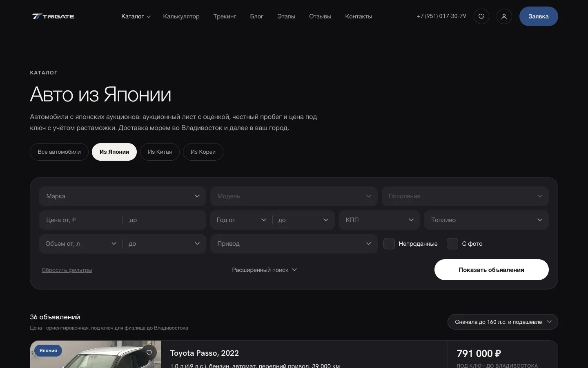This screenshot has width=588, height=368.
Task: Click the Заявка button
Action: tap(539, 16)
